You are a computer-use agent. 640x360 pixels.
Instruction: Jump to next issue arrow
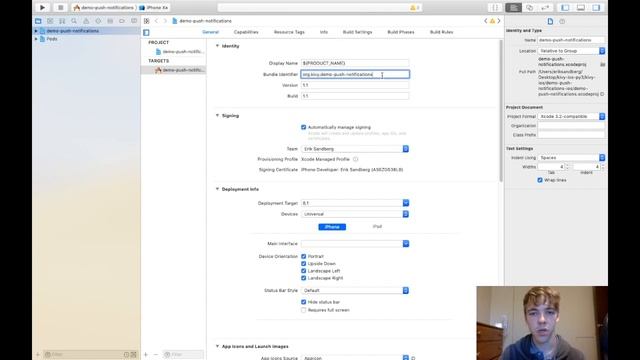499,21
